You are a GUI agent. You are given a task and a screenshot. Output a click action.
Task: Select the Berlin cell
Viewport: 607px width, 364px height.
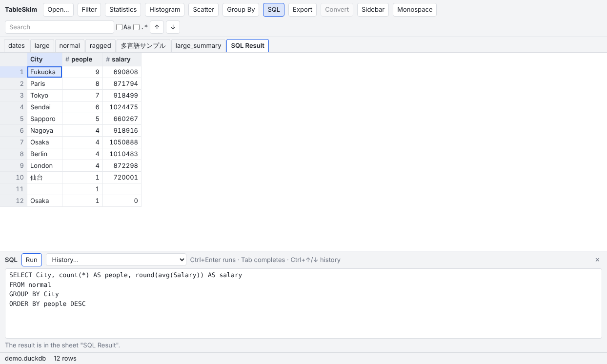(44, 154)
